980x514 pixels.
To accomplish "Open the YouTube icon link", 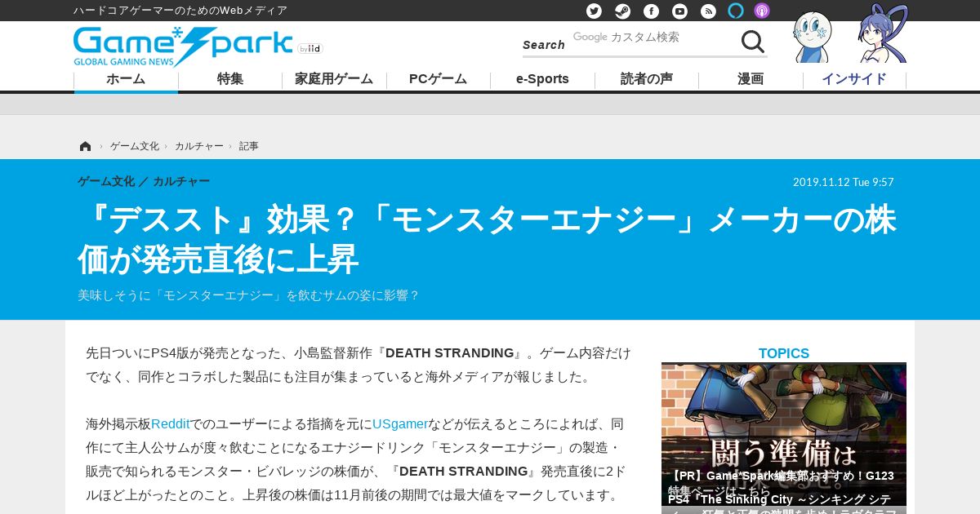I will tap(679, 11).
